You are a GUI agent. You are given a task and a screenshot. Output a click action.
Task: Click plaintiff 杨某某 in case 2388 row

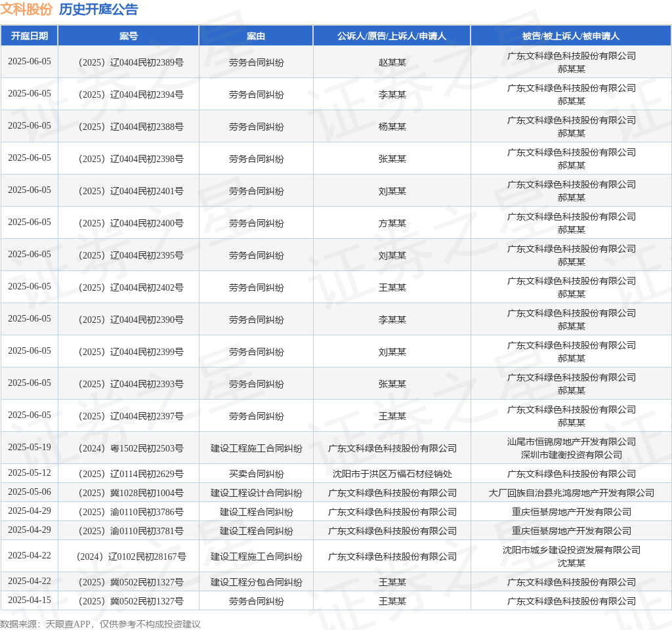click(392, 127)
